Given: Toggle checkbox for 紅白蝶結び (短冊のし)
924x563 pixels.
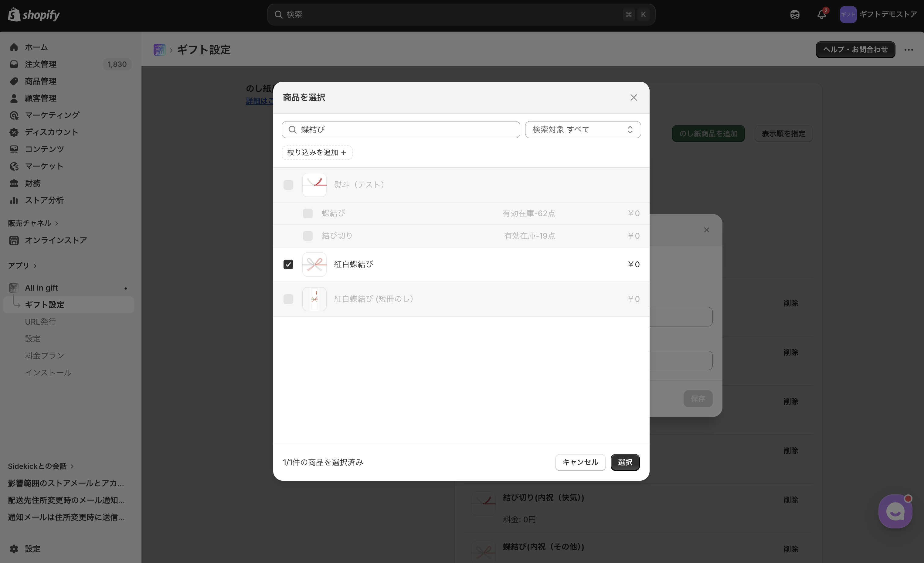Looking at the screenshot, I should [x=288, y=299].
